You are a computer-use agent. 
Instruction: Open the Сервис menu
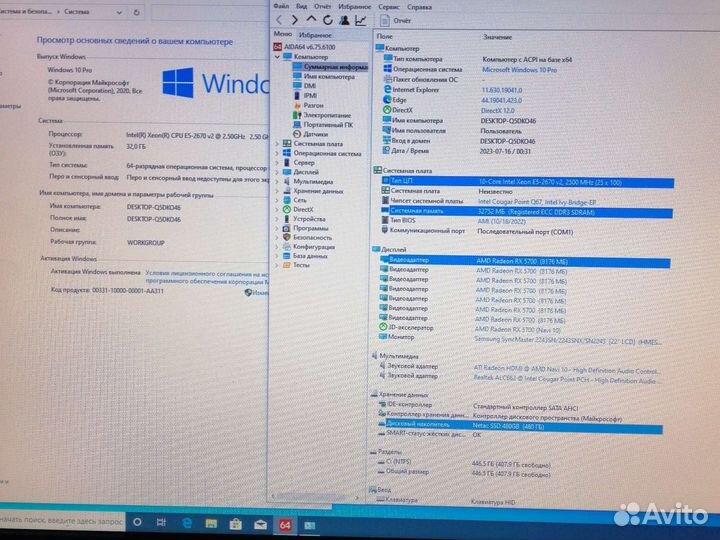pyautogui.click(x=388, y=7)
